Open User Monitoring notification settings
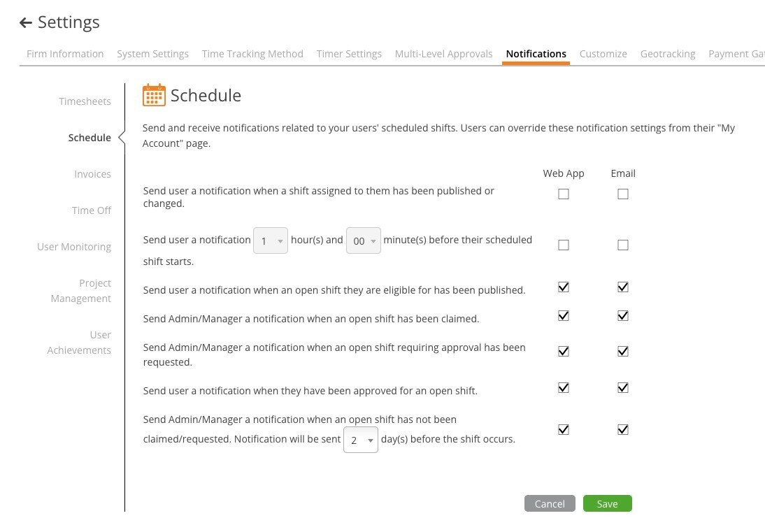The image size is (765, 532). 74,247
